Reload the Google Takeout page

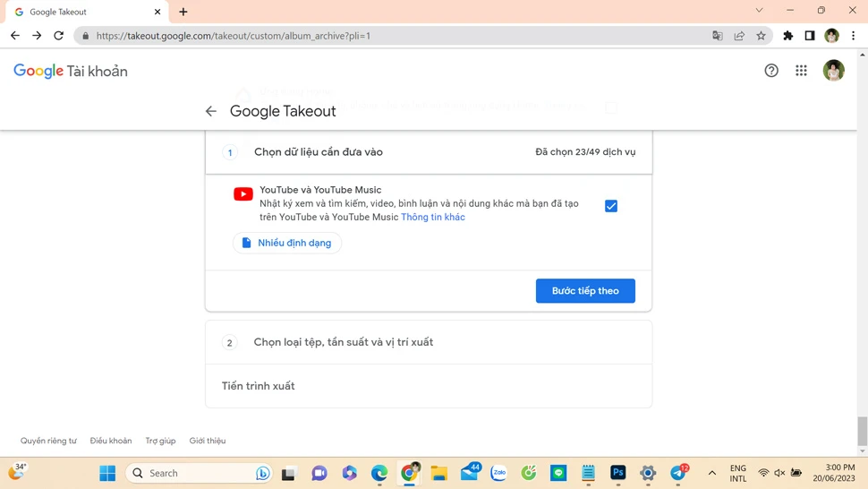[x=59, y=36]
